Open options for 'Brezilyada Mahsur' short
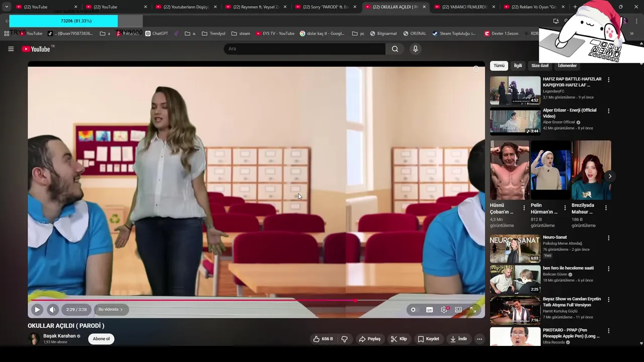The height and width of the screenshot is (362, 644). pyautogui.click(x=606, y=208)
